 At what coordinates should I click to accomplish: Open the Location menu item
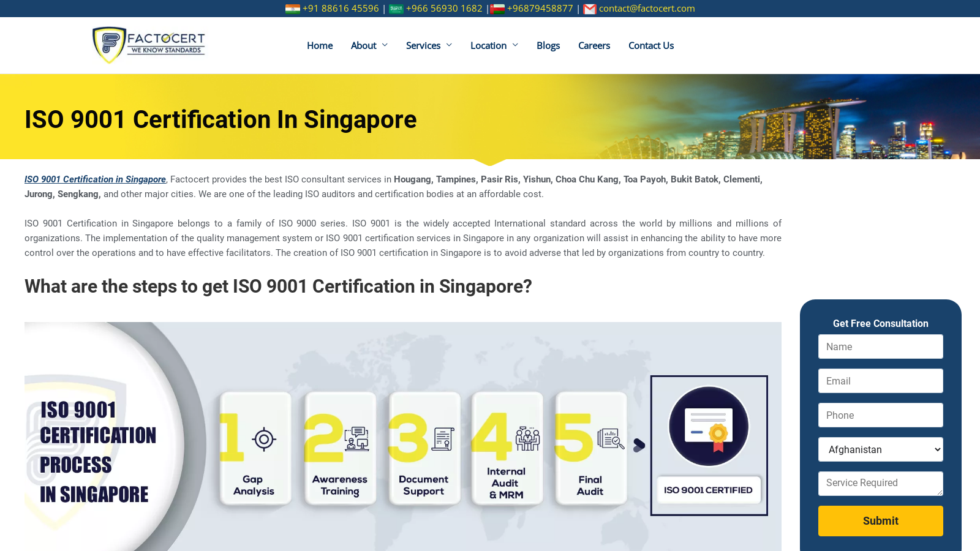pyautogui.click(x=488, y=45)
